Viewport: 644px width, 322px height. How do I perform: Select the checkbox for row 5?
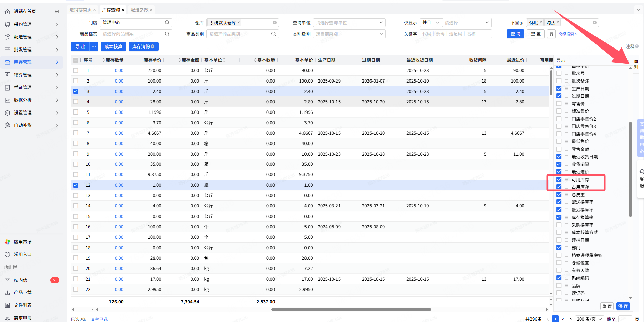click(x=76, y=112)
